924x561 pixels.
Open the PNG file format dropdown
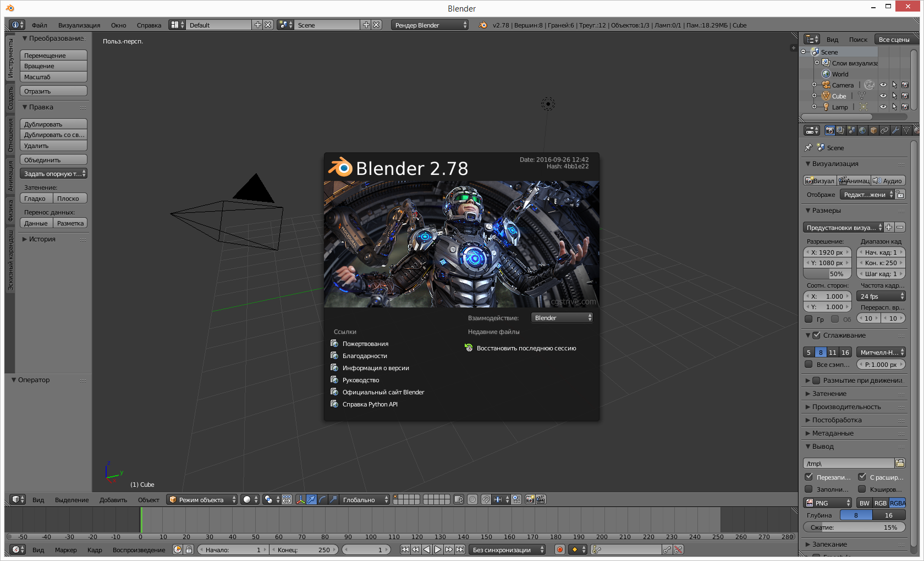(x=828, y=503)
